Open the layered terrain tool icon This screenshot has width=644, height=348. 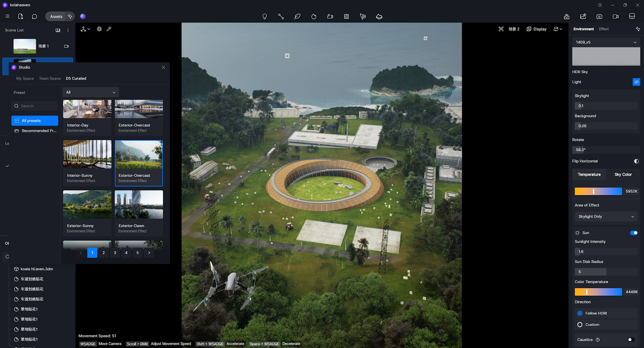(379, 16)
